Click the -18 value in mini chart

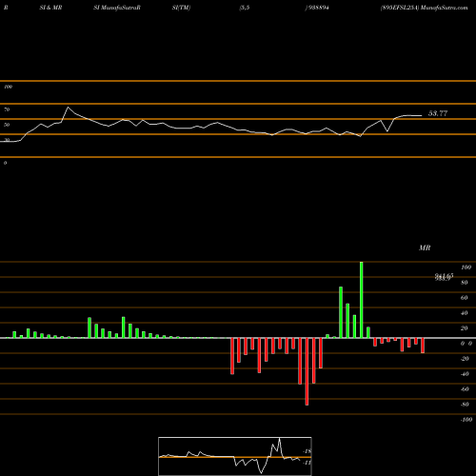point(307,451)
